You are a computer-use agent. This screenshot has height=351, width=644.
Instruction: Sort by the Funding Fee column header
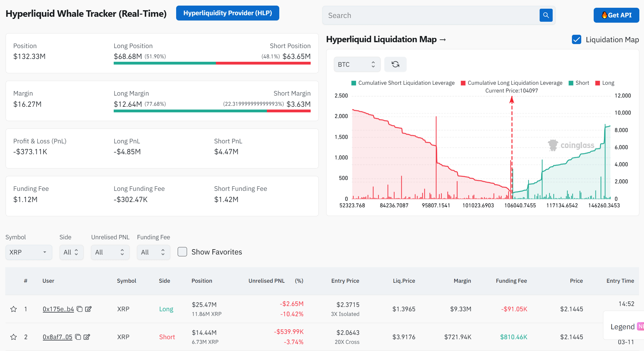[511, 281]
